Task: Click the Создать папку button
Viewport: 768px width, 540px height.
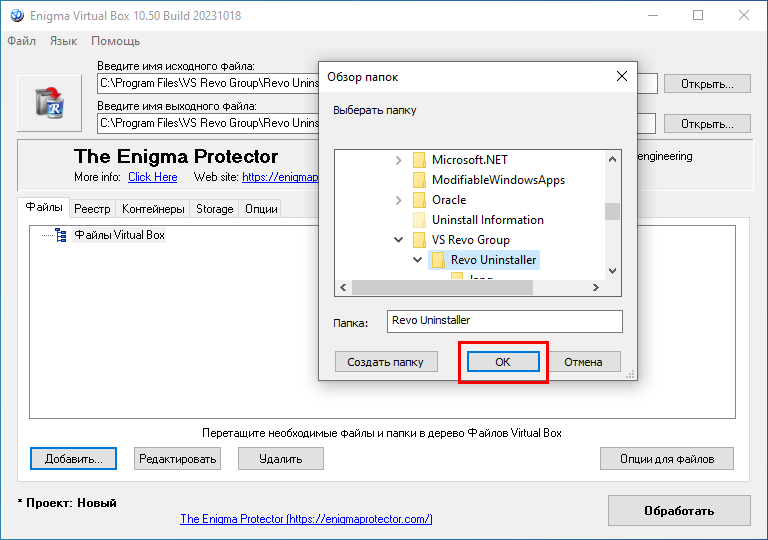Action: click(x=386, y=362)
